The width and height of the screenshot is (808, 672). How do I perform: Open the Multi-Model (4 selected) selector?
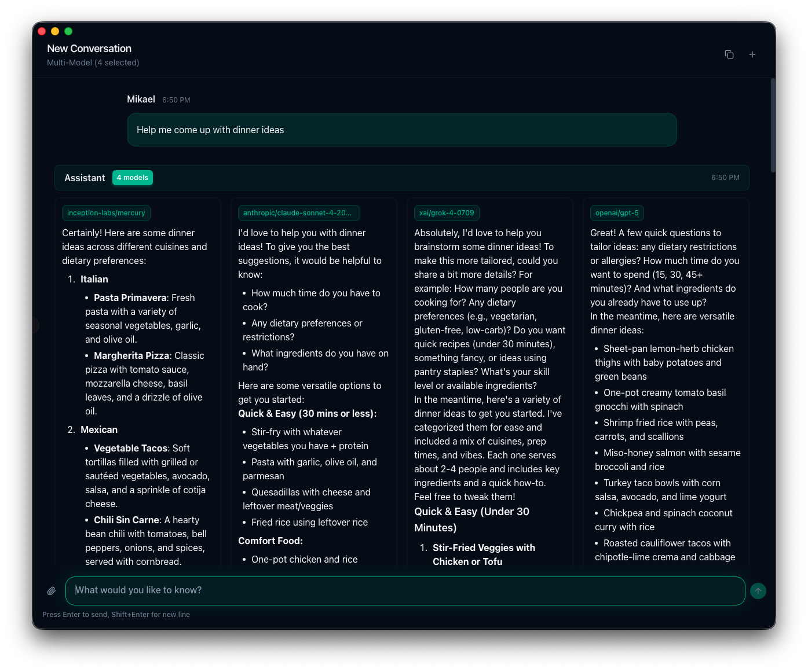93,63
